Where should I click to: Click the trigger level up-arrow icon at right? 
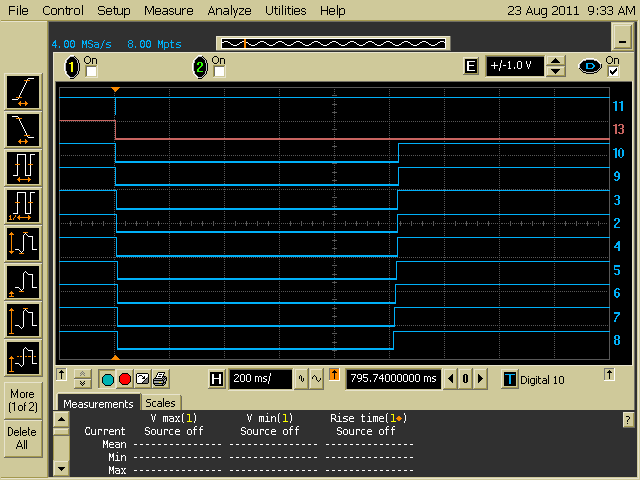click(x=609, y=374)
